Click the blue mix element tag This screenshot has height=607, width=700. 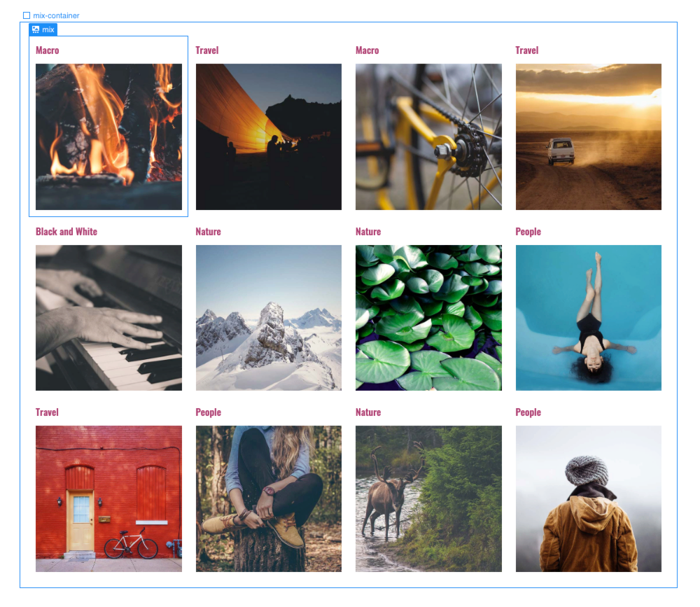point(43,29)
